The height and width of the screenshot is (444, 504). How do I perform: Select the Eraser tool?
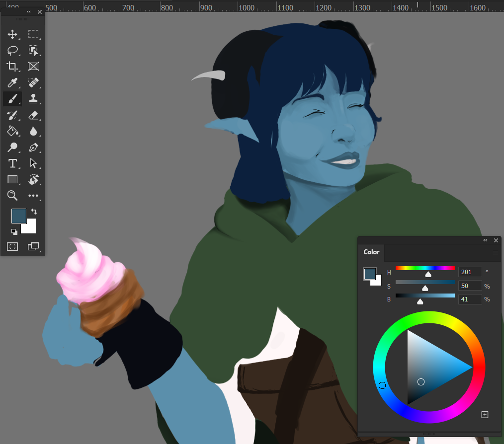[x=33, y=115]
